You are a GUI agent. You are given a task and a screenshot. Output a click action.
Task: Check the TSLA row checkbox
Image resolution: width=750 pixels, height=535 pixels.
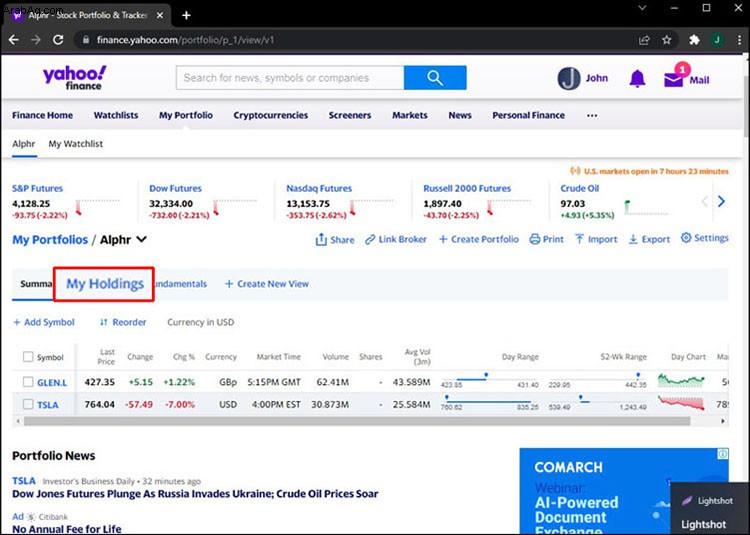point(28,404)
